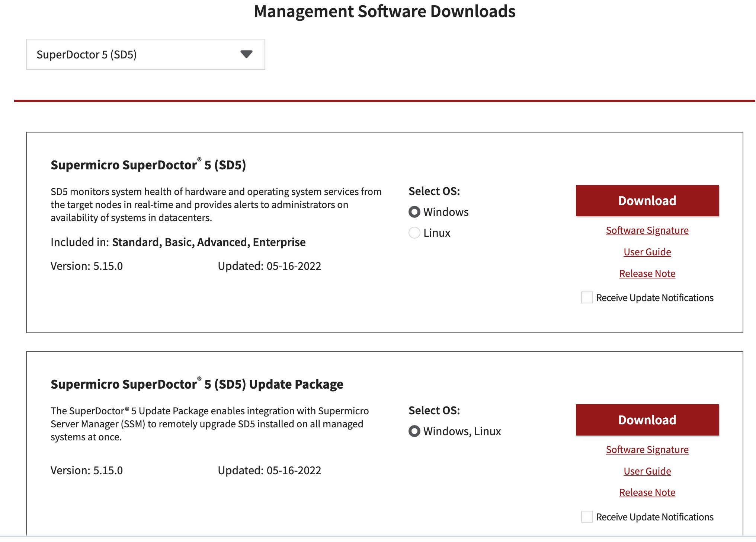View Release Note for SuperDoctor 5
This screenshot has width=756, height=542.
[647, 274]
